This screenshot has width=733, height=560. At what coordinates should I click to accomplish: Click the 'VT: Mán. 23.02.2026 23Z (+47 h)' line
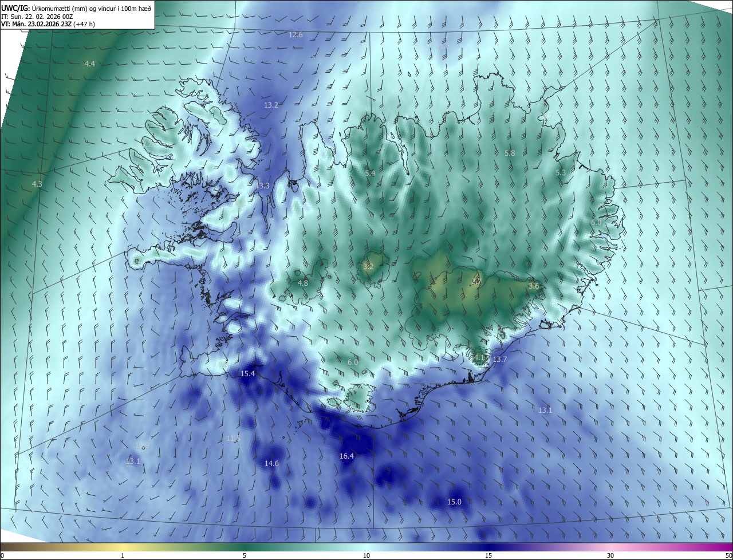(48, 24)
